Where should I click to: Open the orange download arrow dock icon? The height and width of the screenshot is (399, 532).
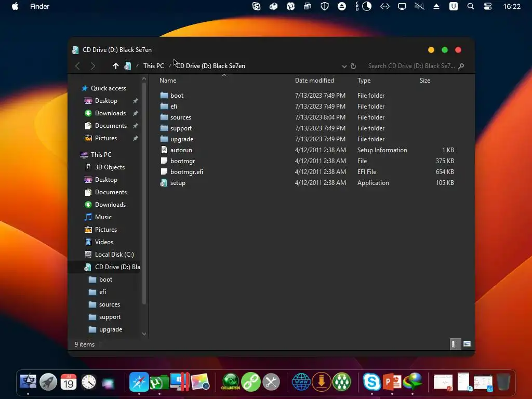321,382
